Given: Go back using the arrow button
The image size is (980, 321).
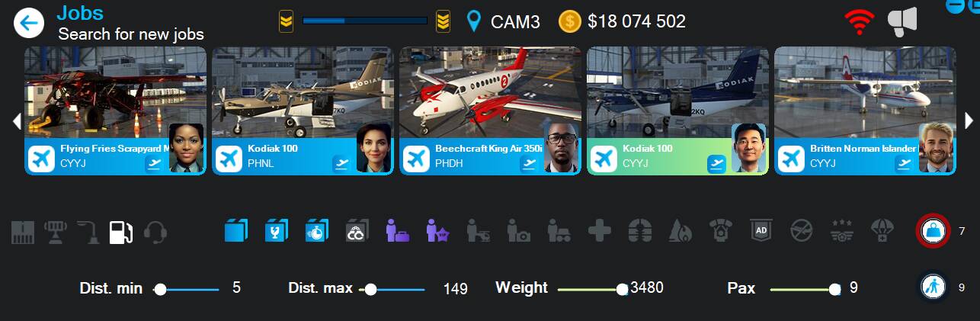Looking at the screenshot, I should coord(29,23).
